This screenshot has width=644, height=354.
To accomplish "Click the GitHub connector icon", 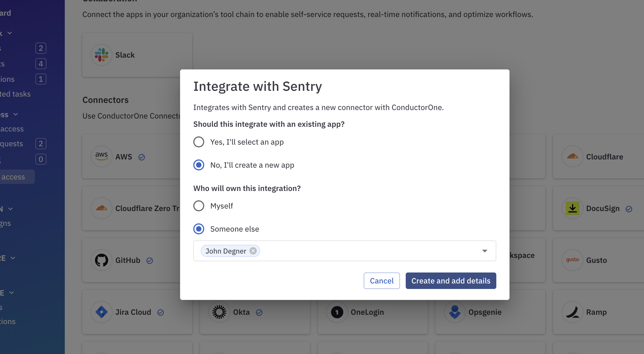I will (x=101, y=260).
